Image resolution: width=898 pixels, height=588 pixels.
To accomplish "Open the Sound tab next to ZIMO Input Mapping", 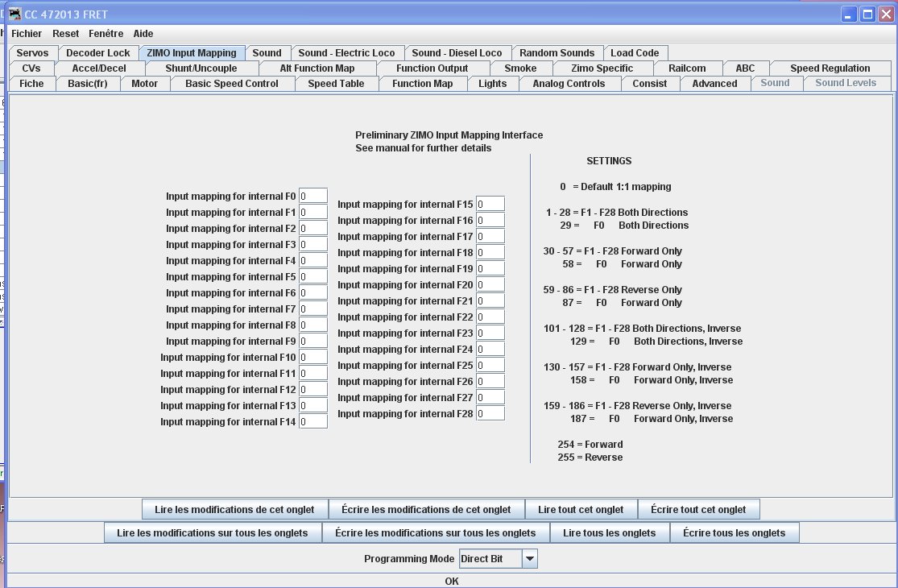I will [267, 52].
